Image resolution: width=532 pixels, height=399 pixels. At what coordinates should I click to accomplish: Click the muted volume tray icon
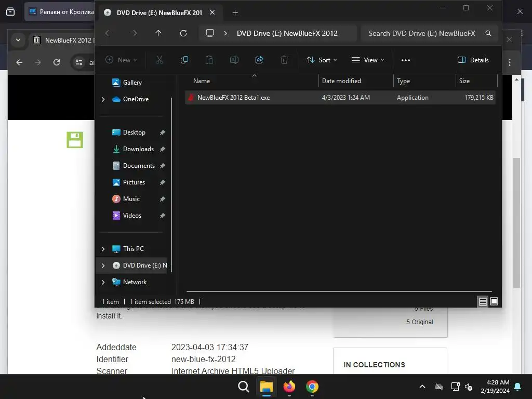[x=469, y=387]
